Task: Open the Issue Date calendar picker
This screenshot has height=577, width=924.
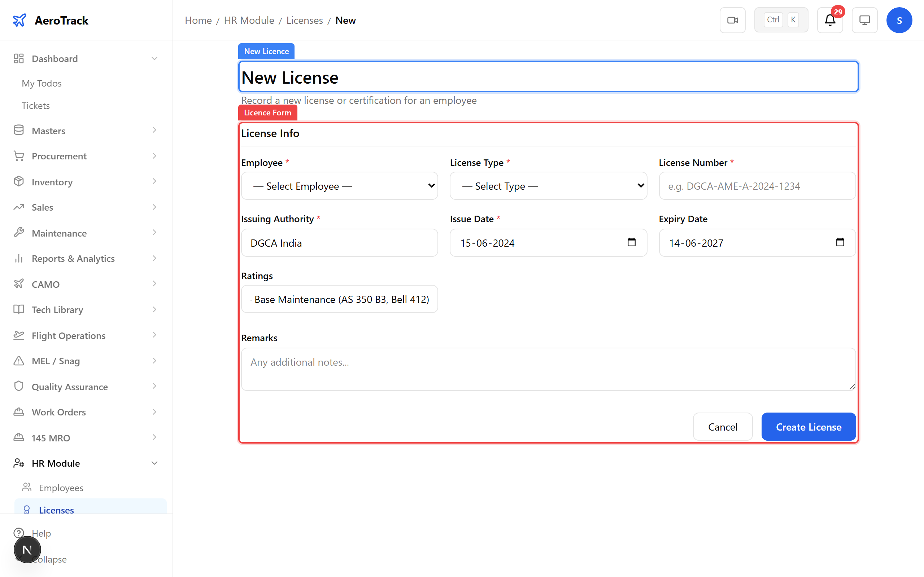Action: pos(631,242)
